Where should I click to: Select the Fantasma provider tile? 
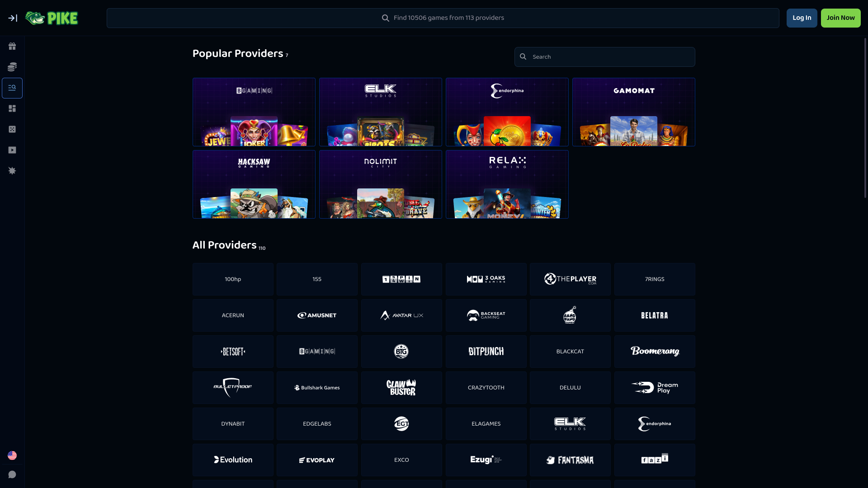click(x=570, y=460)
